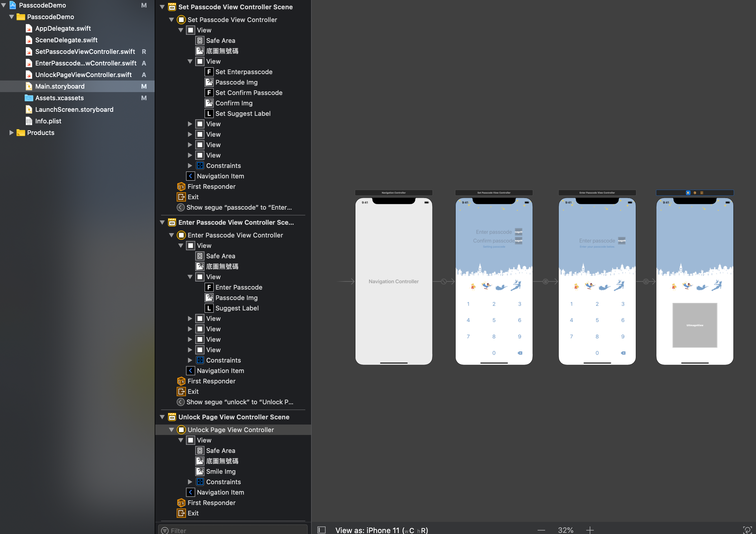Select the Smile Img image view icon

point(200,471)
